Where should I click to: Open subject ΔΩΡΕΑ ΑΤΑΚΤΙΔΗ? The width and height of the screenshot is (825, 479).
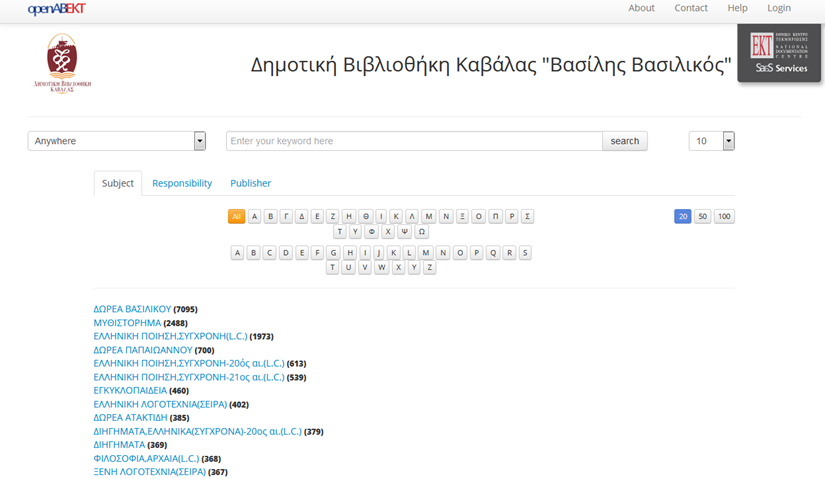[x=130, y=417]
